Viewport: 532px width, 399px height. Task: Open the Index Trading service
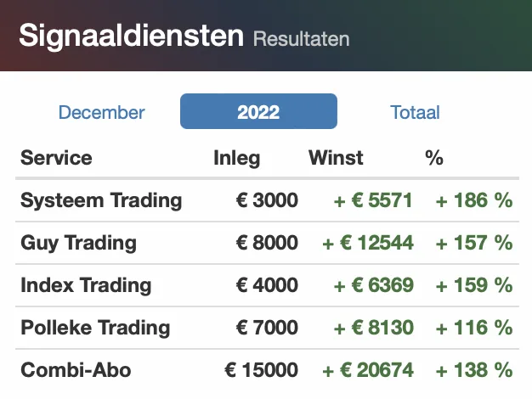pos(86,285)
